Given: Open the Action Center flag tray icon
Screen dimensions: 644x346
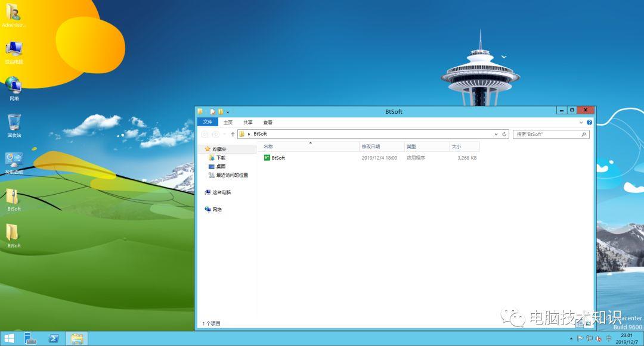Looking at the screenshot, I should click(x=580, y=339).
